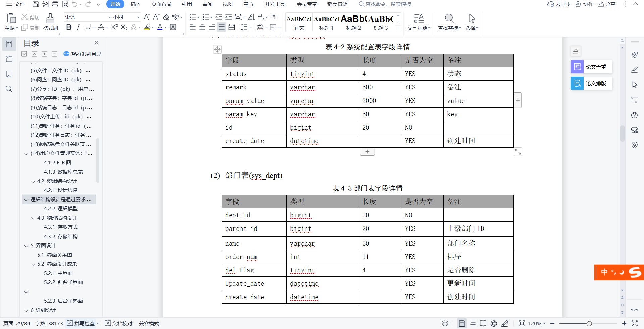Click the Paste clipboard icon

pos(11,19)
